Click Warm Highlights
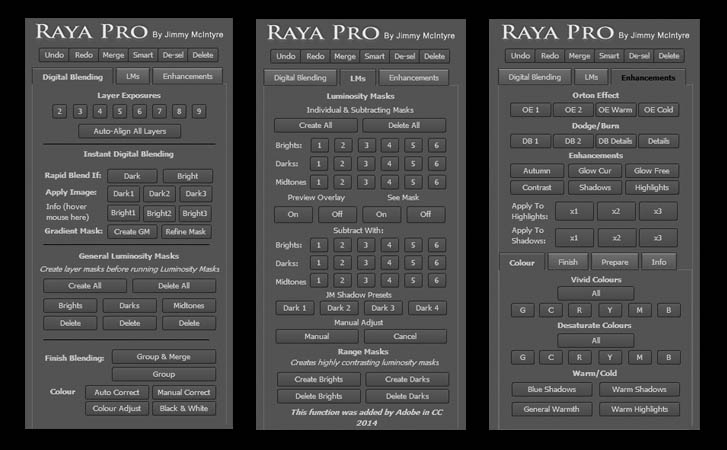This screenshot has width=727, height=450. 639,409
